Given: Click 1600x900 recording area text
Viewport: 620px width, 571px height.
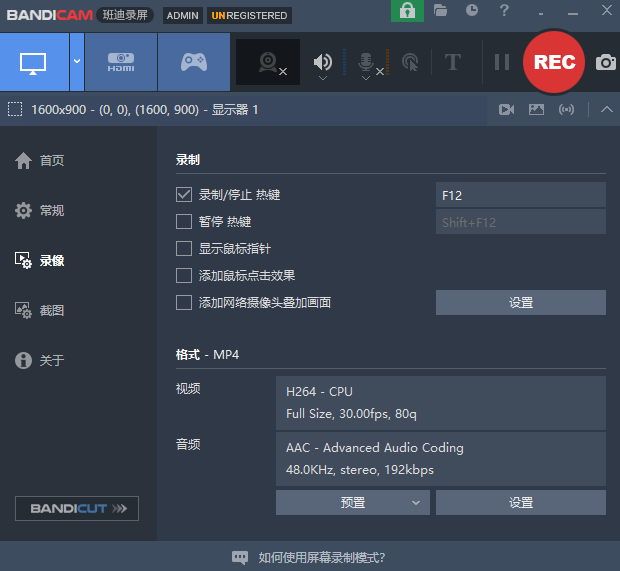Looking at the screenshot, I should coord(144,110).
